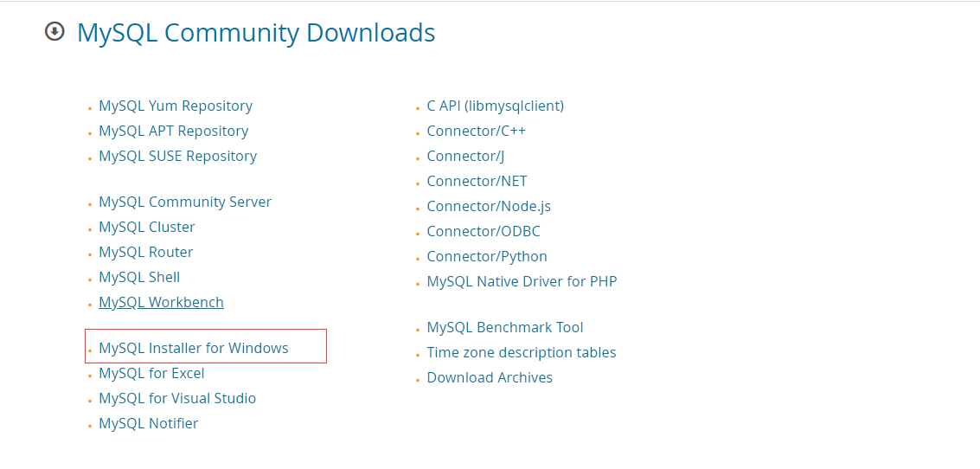Image resolution: width=980 pixels, height=469 pixels.
Task: Click the MySQL Shell link
Action: click(x=139, y=278)
